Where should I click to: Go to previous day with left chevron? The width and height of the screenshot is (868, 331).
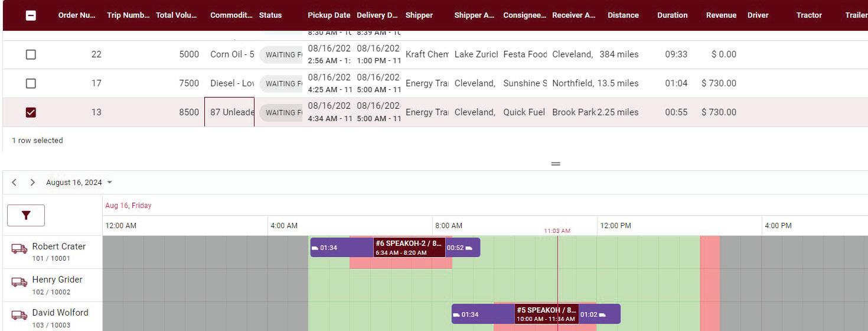point(14,183)
